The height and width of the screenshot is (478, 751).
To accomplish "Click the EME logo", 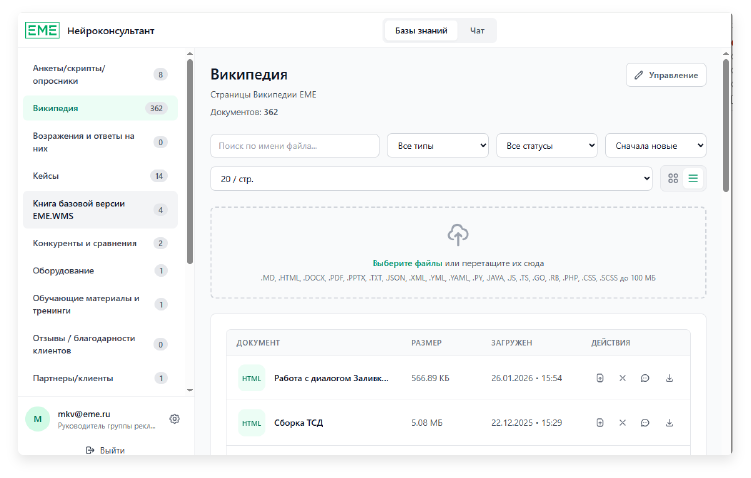I will (42, 30).
